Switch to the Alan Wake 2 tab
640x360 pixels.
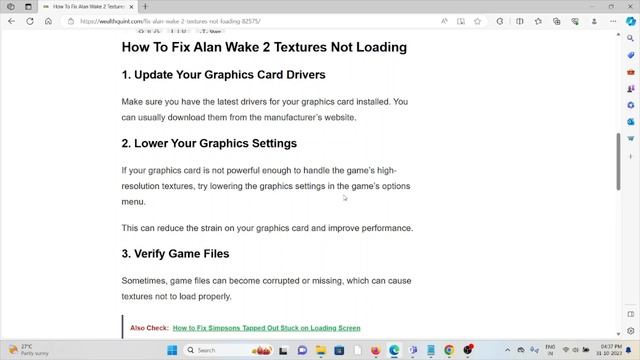pos(88,7)
